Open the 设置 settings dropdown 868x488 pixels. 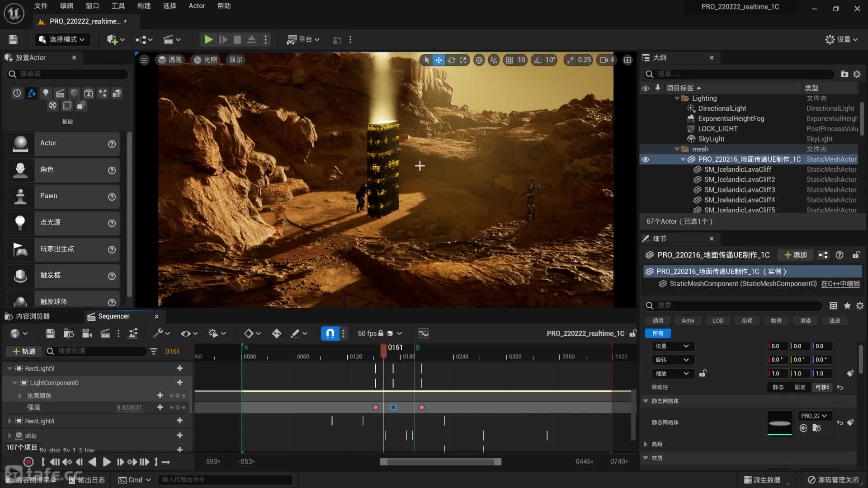pos(841,40)
